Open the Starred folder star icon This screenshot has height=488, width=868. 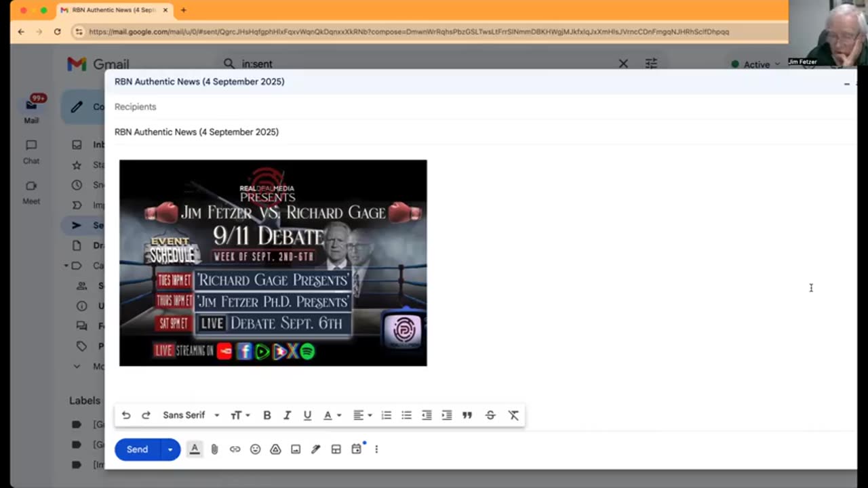coord(77,165)
